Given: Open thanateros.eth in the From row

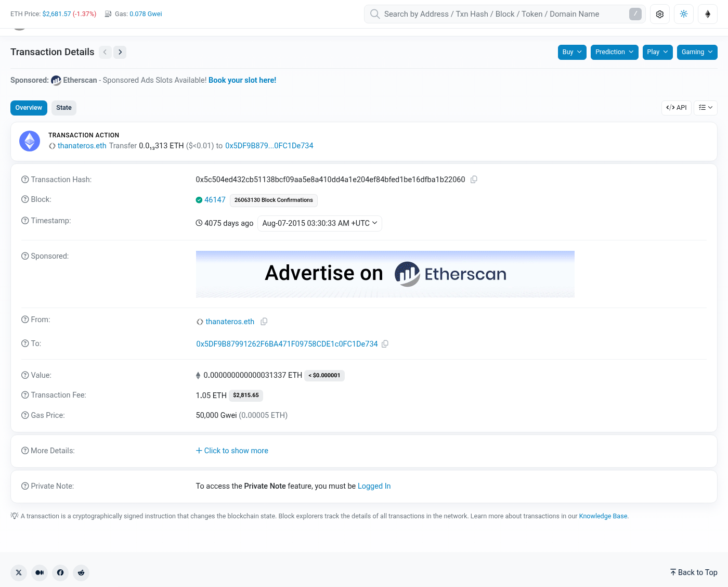Looking at the screenshot, I should (x=230, y=322).
